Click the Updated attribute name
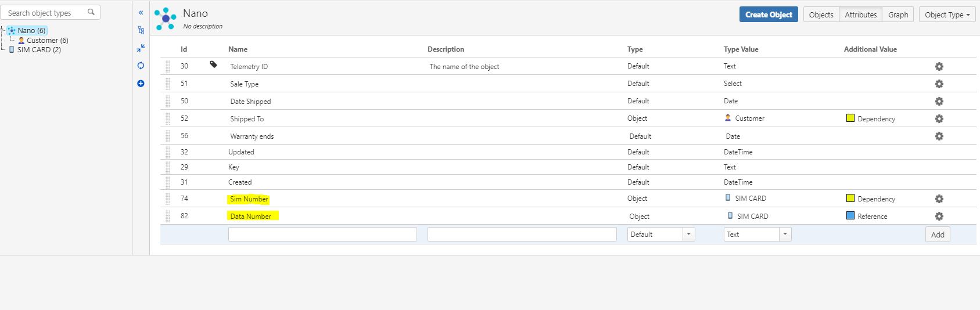Image resolution: width=980 pixels, height=310 pixels. [241, 152]
